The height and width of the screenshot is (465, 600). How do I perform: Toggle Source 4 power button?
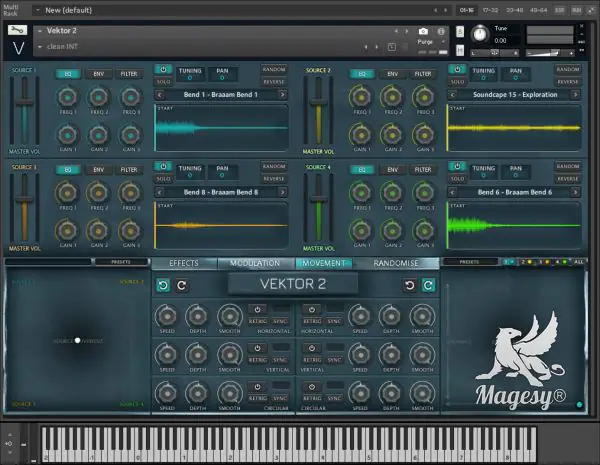(457, 166)
